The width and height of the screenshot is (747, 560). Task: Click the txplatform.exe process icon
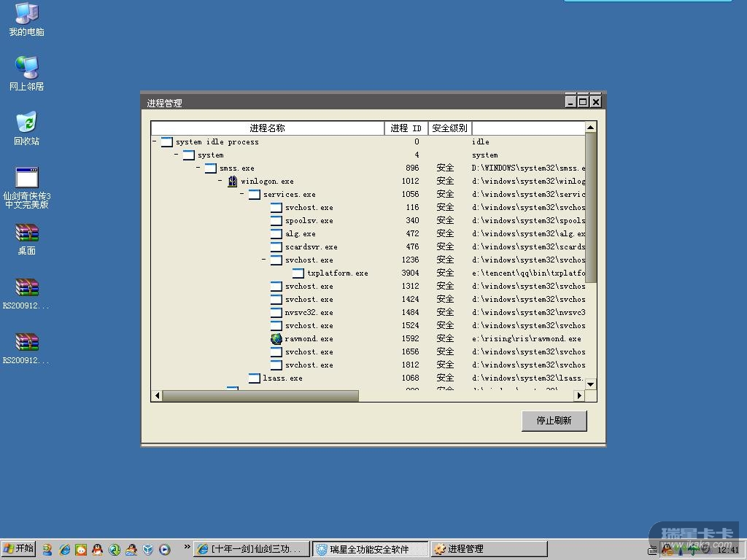point(298,273)
